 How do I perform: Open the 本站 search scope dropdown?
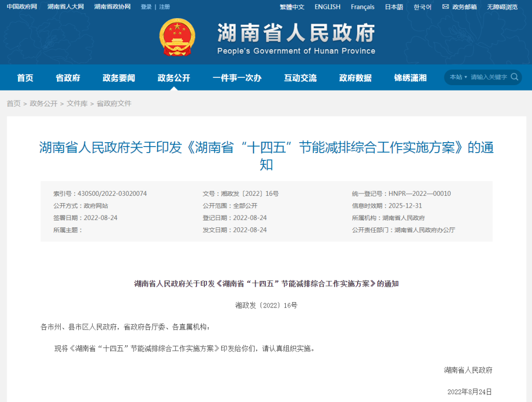(458, 77)
